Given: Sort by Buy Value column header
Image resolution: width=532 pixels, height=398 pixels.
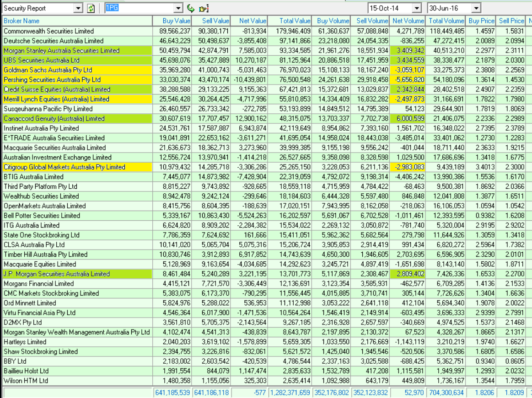Looking at the screenshot, I should (172, 21).
